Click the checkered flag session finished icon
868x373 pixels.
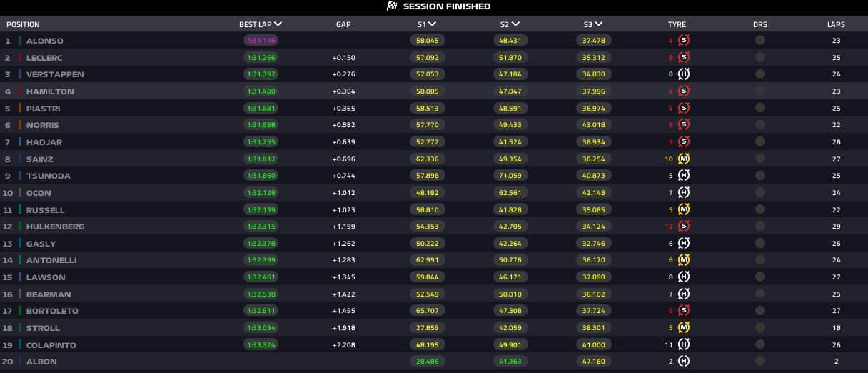point(391,6)
